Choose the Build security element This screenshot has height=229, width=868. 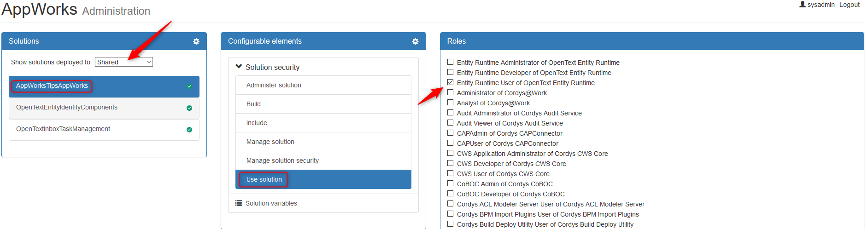click(x=253, y=104)
